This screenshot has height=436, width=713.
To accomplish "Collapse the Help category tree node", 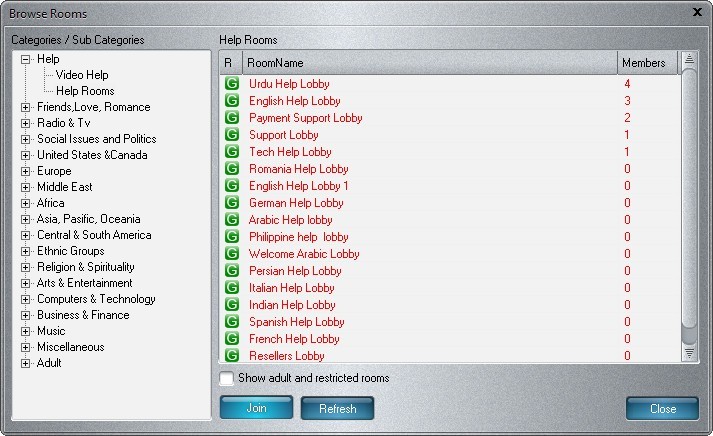I will click(x=26, y=59).
